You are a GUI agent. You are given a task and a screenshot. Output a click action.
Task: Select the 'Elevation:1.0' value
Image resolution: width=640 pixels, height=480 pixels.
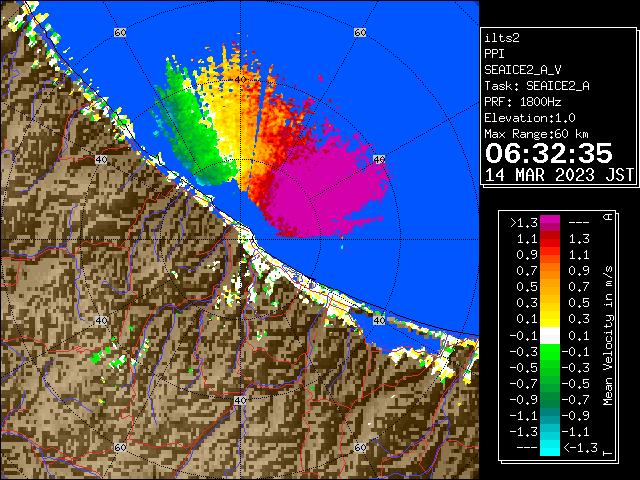pyautogui.click(x=530, y=118)
